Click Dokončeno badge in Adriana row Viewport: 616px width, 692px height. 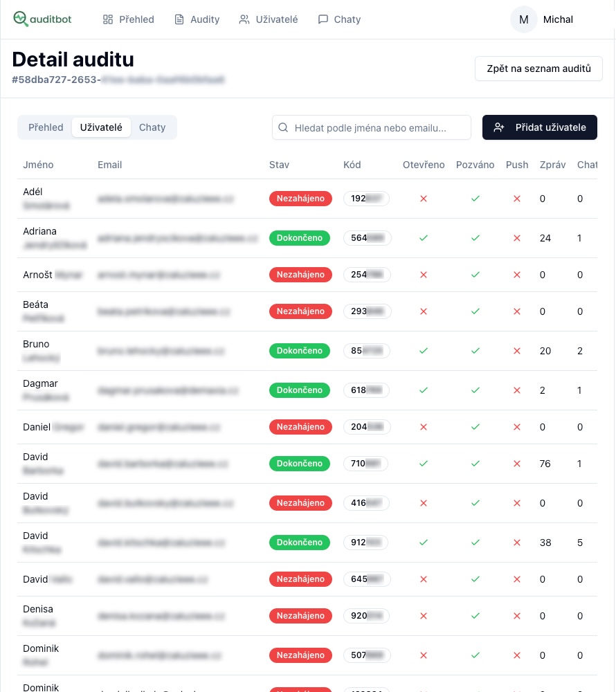300,238
